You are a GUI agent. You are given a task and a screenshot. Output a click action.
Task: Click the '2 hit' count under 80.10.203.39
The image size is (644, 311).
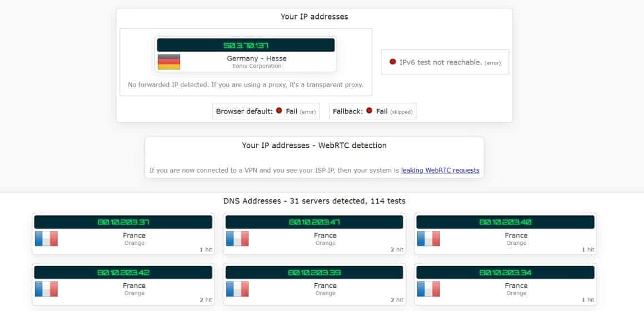point(397,300)
